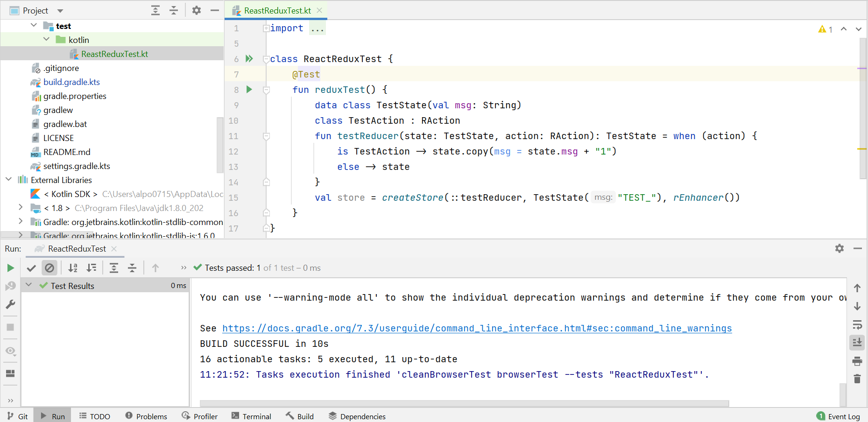Hide the Project panel with minus icon
868x422 pixels.
tap(215, 10)
